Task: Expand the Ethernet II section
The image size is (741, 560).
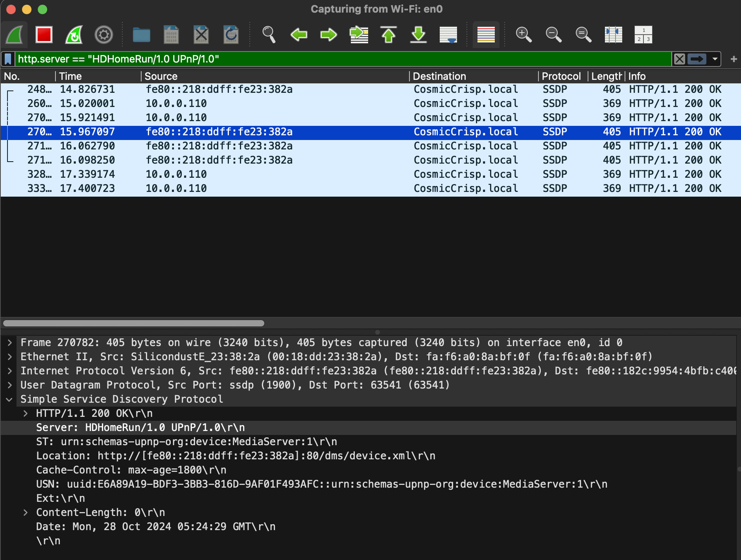Action: tap(10, 357)
